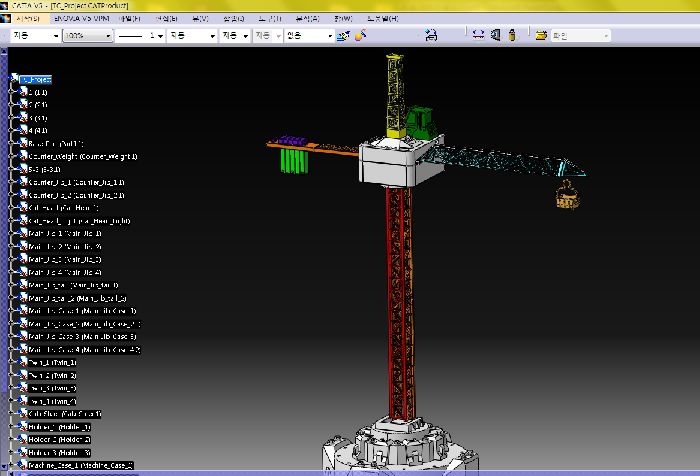Open the line thickness dropdown
The height and width of the screenshot is (476, 700).
coord(160,35)
